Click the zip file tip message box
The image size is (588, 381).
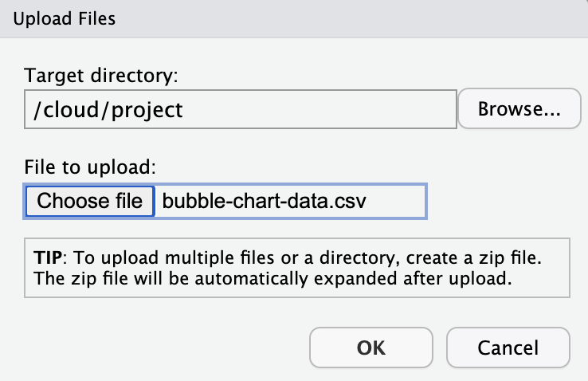pos(297,268)
